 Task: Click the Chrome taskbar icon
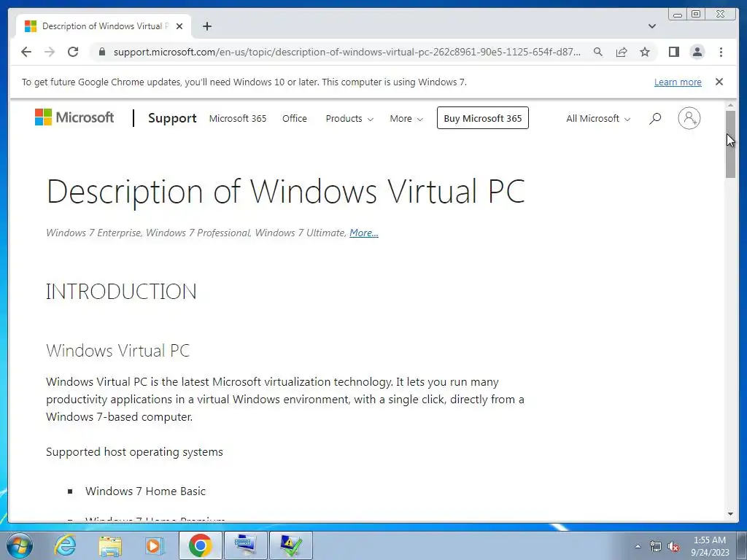[200, 545]
